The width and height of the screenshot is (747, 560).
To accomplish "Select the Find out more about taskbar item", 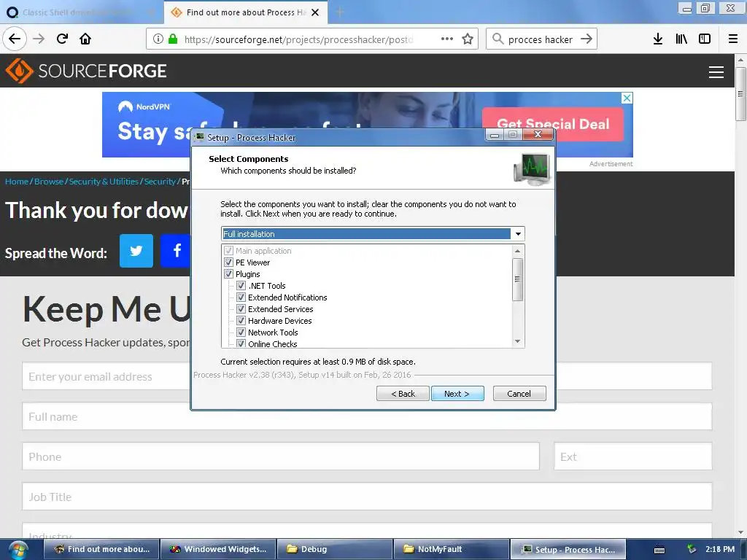I will click(101, 550).
